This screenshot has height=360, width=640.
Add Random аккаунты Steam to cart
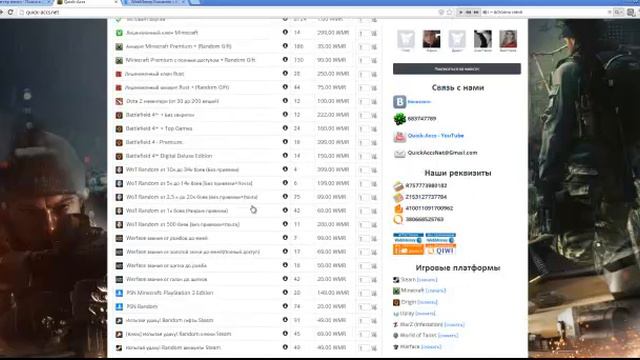[374, 348]
